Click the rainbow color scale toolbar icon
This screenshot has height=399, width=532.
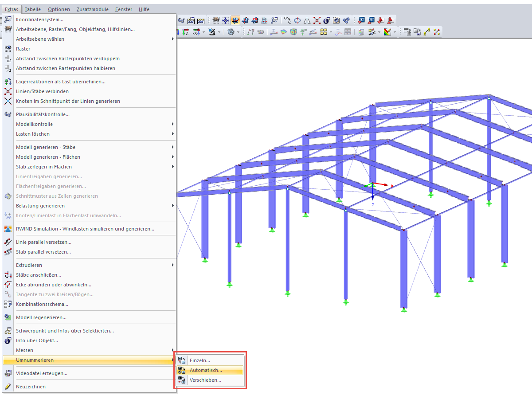[x=387, y=32]
